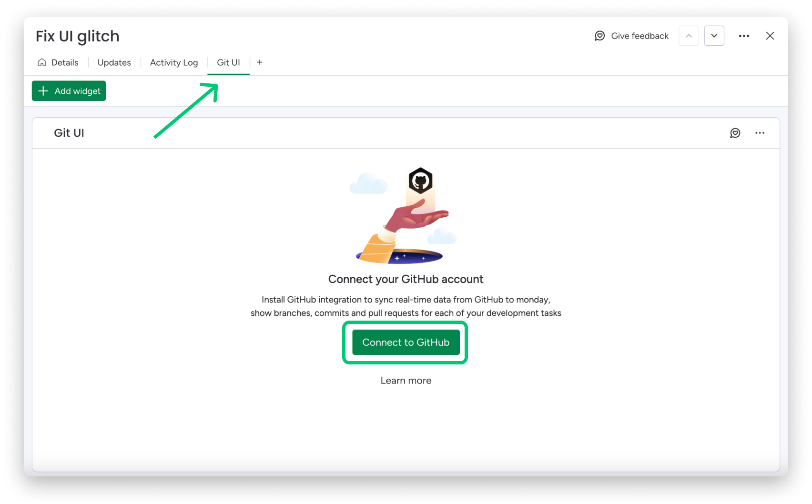Click the down chevron to go to next item
This screenshot has height=504, width=812.
coord(714,36)
